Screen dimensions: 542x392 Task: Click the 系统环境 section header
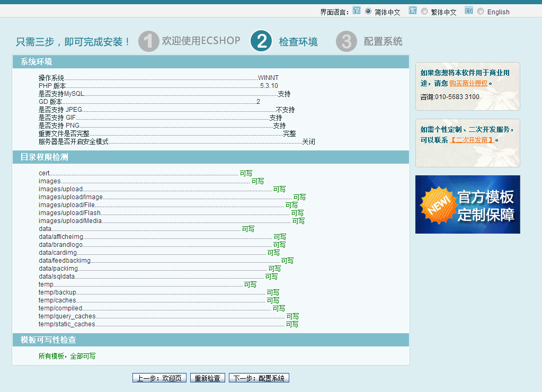point(211,62)
